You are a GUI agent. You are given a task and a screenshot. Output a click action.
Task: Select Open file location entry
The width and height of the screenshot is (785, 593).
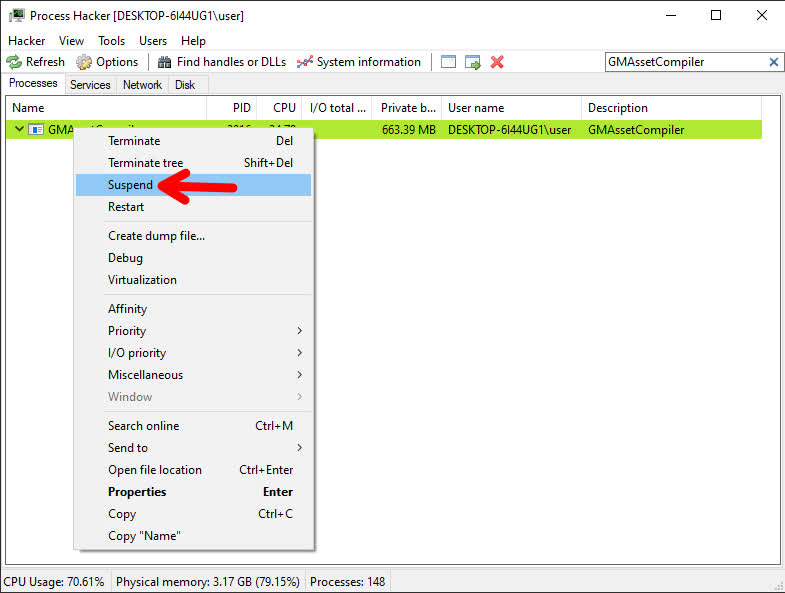coord(193,470)
